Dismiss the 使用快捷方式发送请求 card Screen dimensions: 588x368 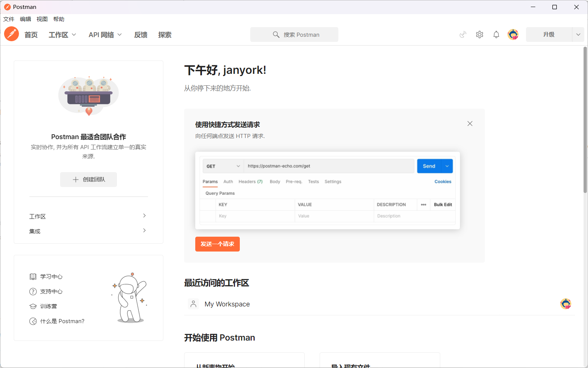click(470, 124)
